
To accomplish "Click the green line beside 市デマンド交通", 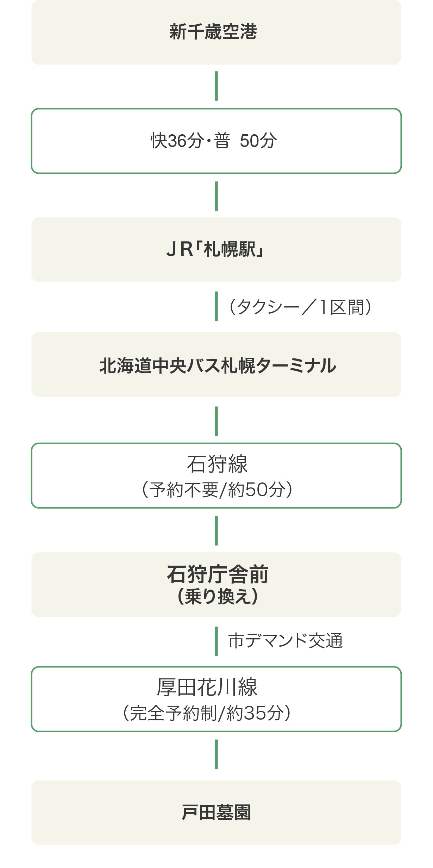I will (x=216, y=641).
